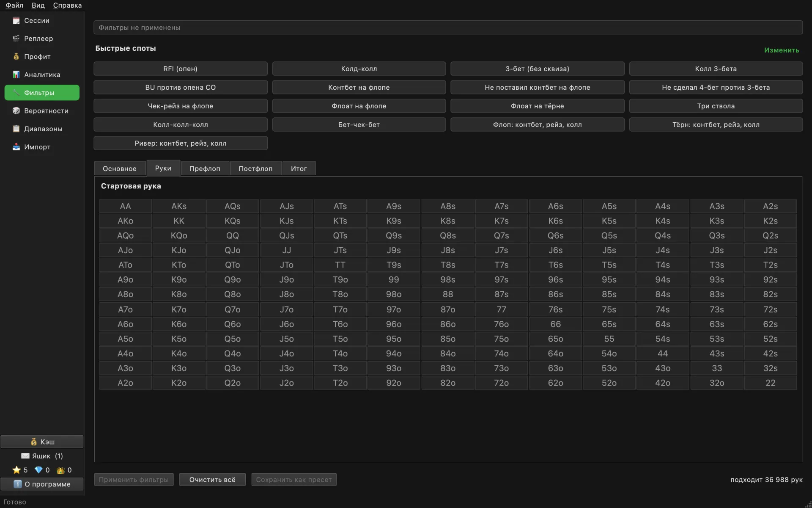Open the Реплеер section
This screenshot has width=812, height=508.
click(x=42, y=39)
